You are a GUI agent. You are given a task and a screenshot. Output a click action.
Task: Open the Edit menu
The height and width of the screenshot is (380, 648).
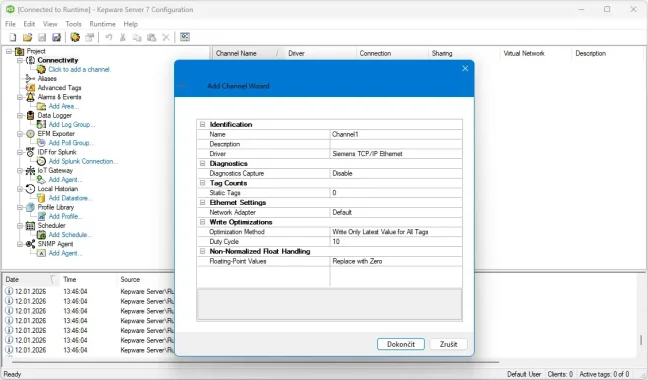tap(29, 24)
